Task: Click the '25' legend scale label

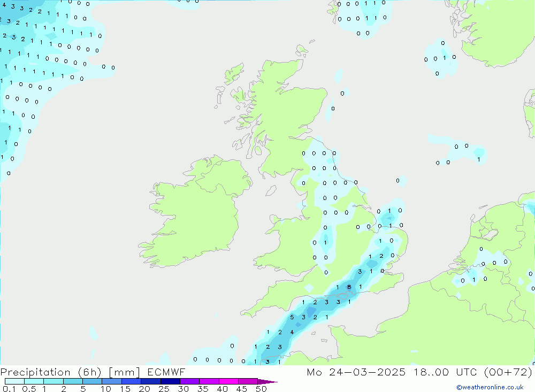Action: pyautogui.click(x=164, y=389)
